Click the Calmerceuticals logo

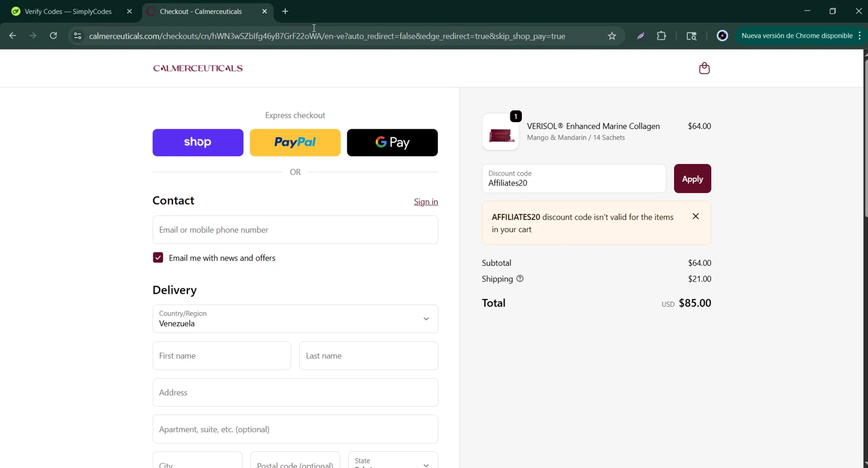pos(198,68)
